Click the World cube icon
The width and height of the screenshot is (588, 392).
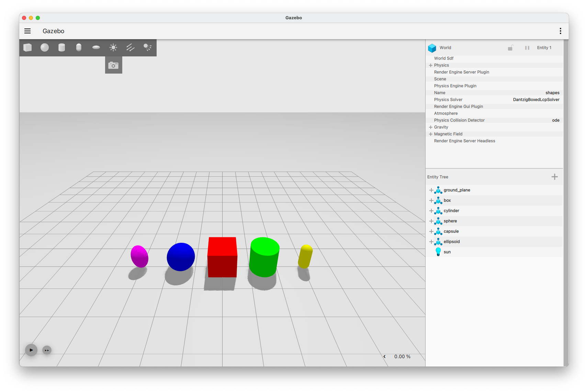(x=432, y=48)
